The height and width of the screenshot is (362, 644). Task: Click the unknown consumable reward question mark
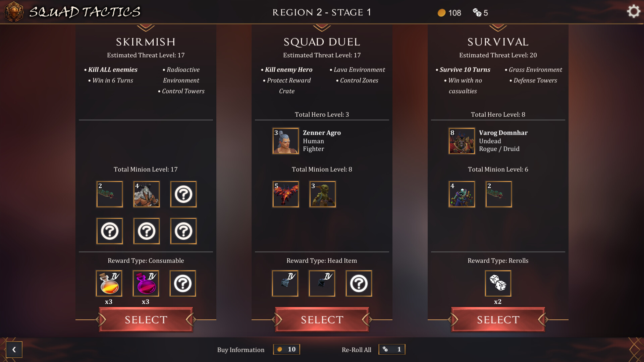[x=183, y=284]
